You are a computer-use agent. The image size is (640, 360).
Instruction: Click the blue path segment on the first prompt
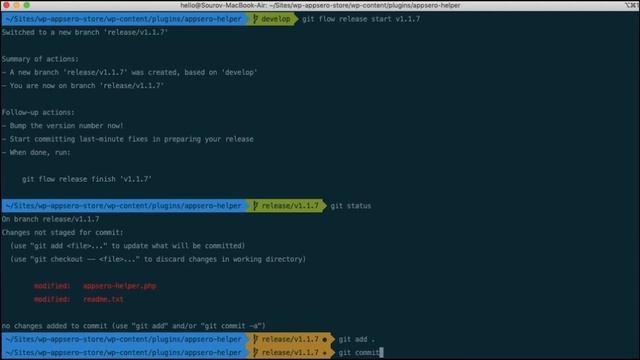pos(124,19)
